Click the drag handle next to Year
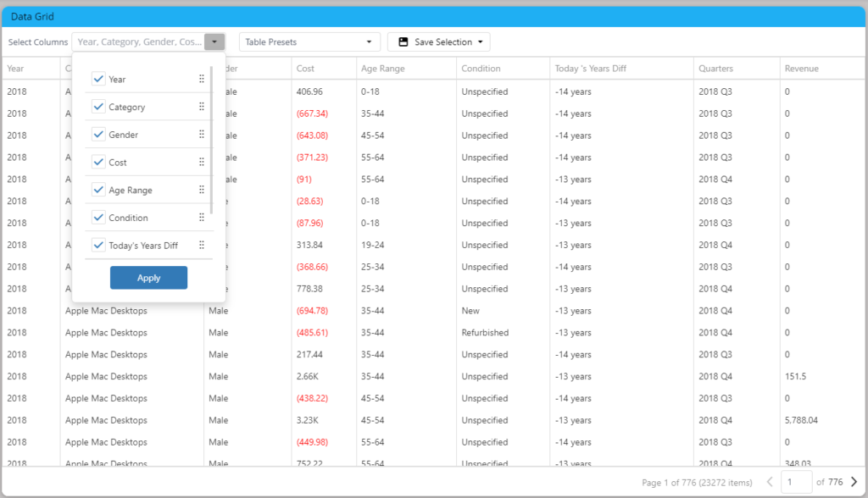Image resolution: width=868 pixels, height=498 pixels. 202,78
